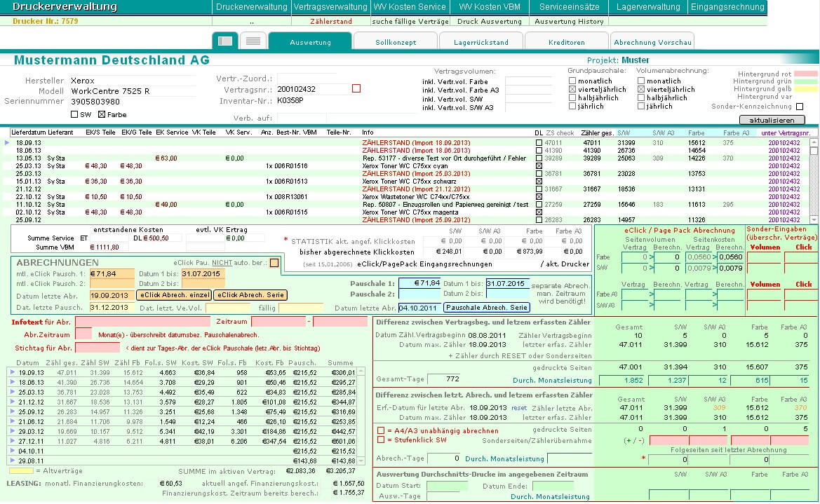820x504 pixels.
Task: Click the aktualisieren button
Action: pos(772,120)
